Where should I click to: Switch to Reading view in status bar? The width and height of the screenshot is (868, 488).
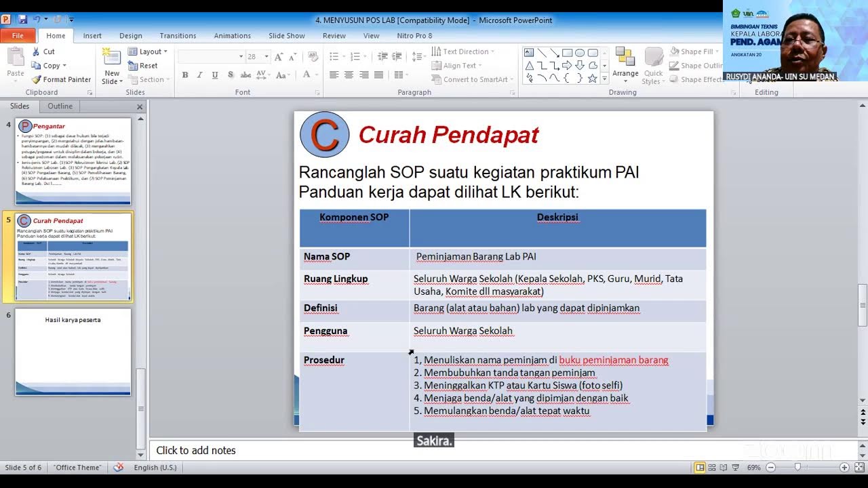point(724,467)
